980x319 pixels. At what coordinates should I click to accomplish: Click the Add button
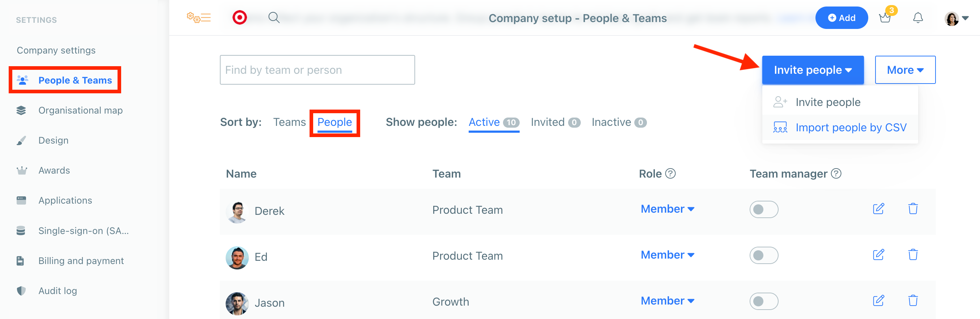842,17
